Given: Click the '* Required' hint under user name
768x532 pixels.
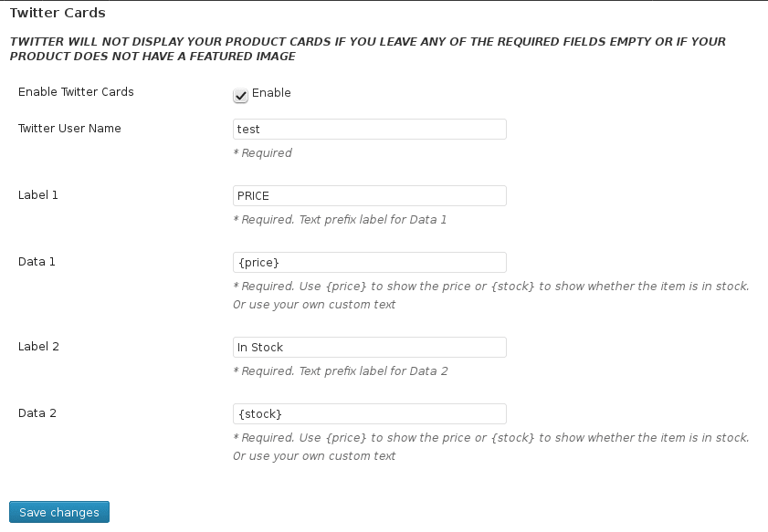Looking at the screenshot, I should (262, 152).
